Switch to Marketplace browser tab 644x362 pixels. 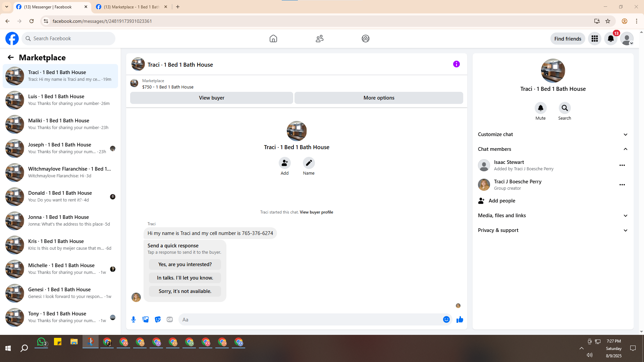(131, 7)
